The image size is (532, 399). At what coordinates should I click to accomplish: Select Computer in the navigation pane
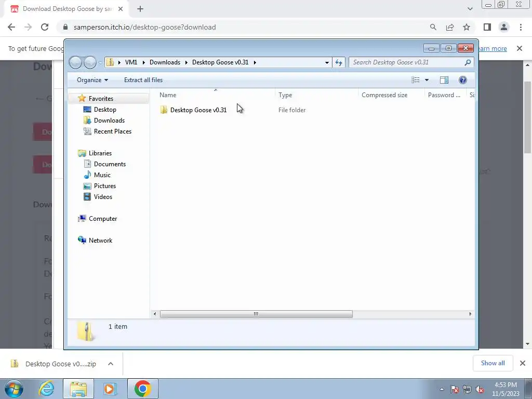[x=103, y=219]
